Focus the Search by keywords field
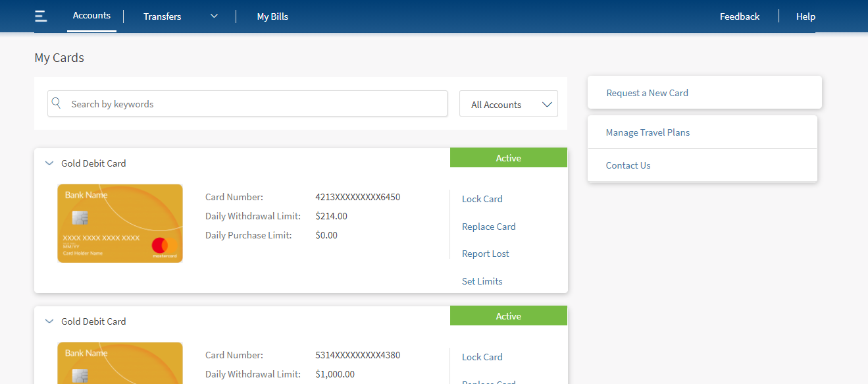This screenshot has width=868, height=384. pos(257,104)
